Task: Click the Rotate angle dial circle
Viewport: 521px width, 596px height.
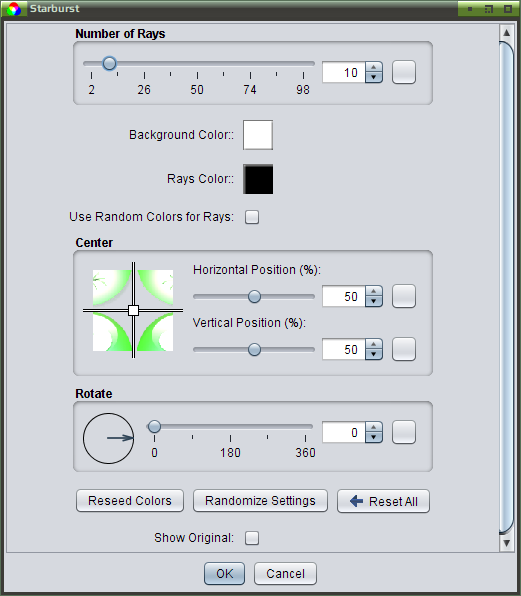Action: tap(108, 438)
